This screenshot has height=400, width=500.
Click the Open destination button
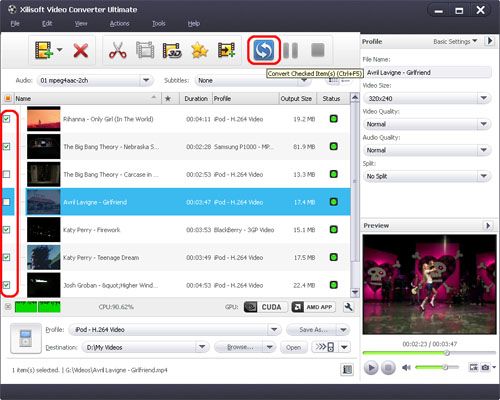pos(293,347)
